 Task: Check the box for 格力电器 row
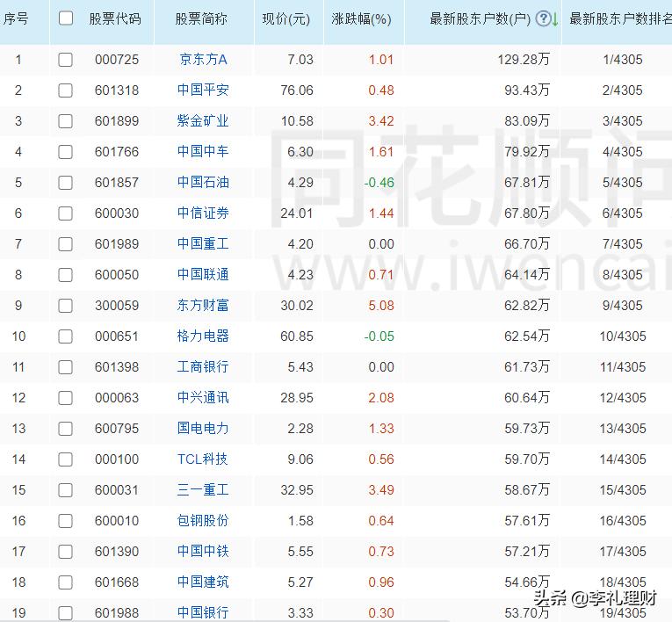(66, 336)
